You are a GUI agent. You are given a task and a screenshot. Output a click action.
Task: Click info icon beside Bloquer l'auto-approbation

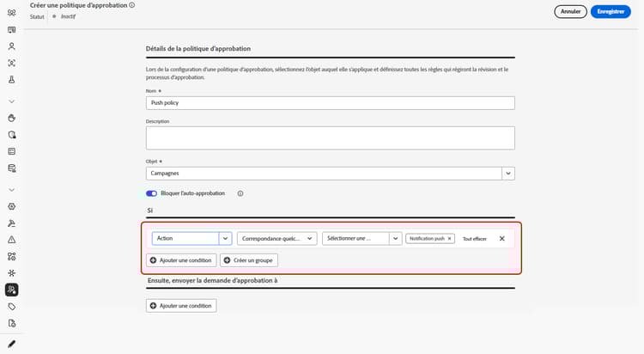(240, 193)
